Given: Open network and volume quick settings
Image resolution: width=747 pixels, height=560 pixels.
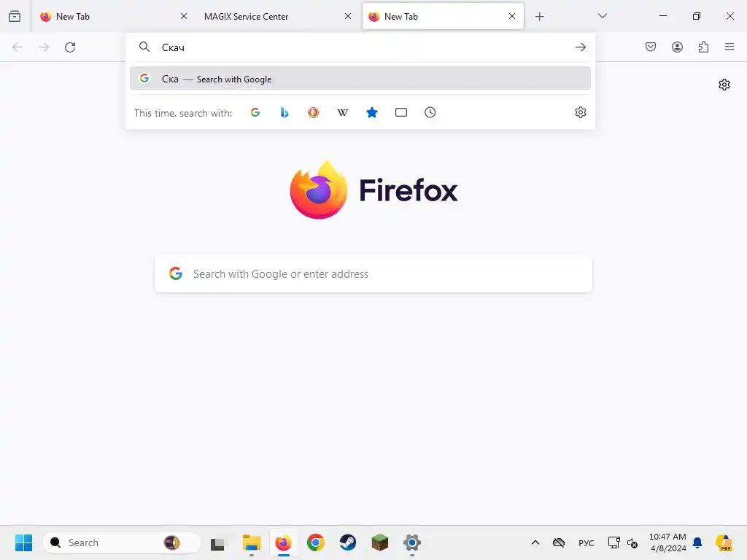Looking at the screenshot, I should click(623, 542).
